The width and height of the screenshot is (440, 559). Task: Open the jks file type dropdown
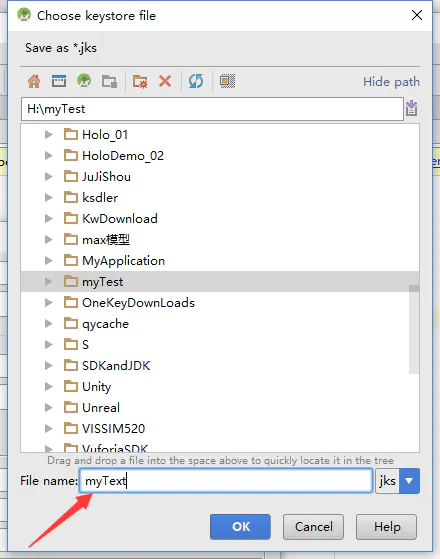[409, 481]
